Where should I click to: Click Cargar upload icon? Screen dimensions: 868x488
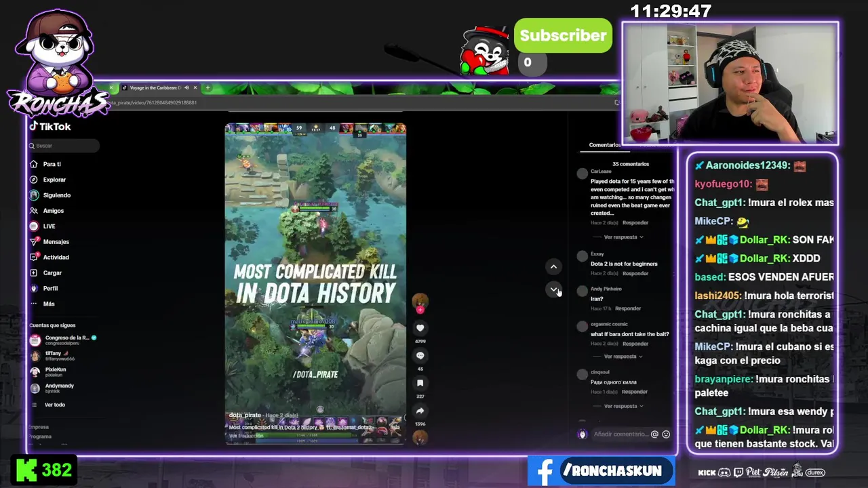click(x=34, y=272)
